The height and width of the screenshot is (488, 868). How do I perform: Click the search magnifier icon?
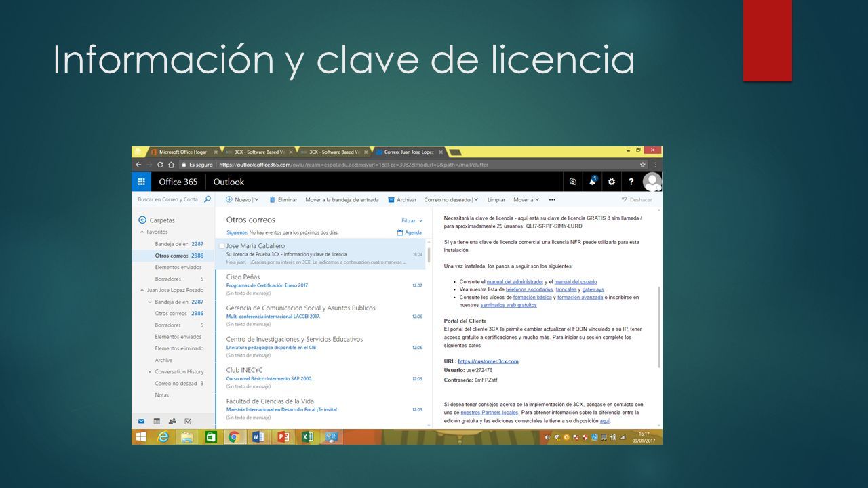point(208,199)
